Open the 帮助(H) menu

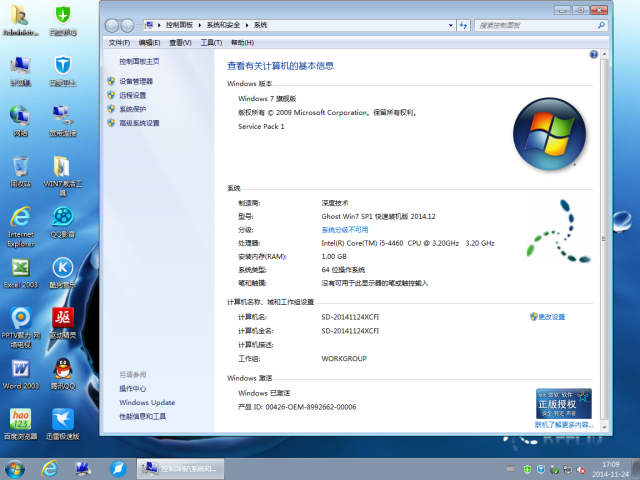[242, 43]
